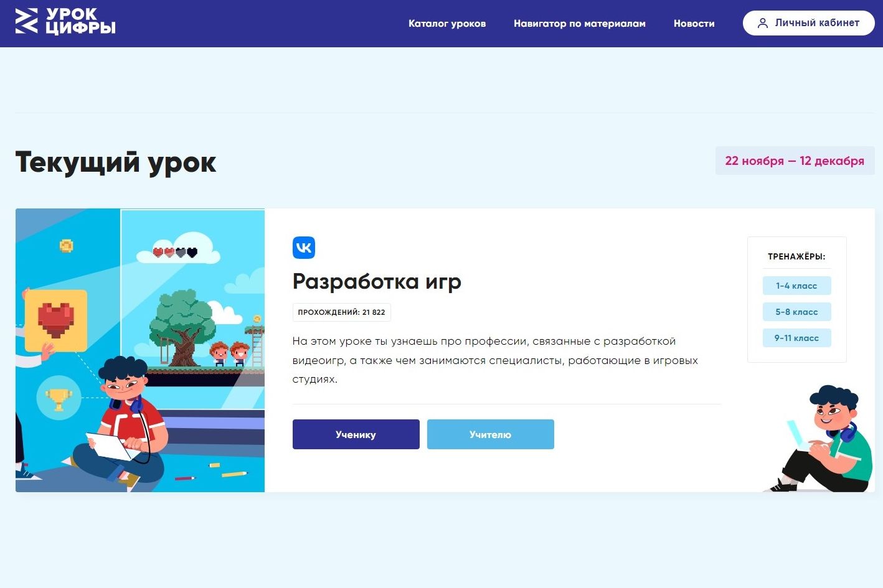
Task: Click the date badge 22 ноября — 12 декабря
Action: [795, 161]
